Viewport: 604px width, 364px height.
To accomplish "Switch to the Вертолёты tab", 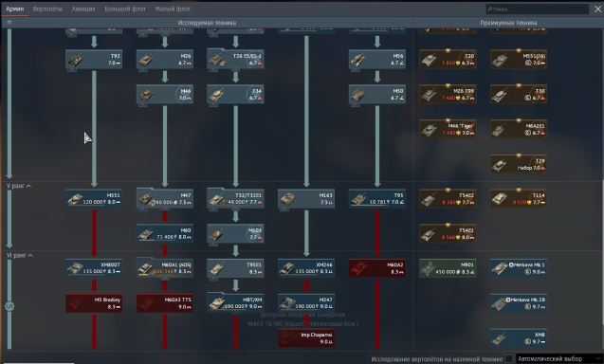I will [47, 9].
